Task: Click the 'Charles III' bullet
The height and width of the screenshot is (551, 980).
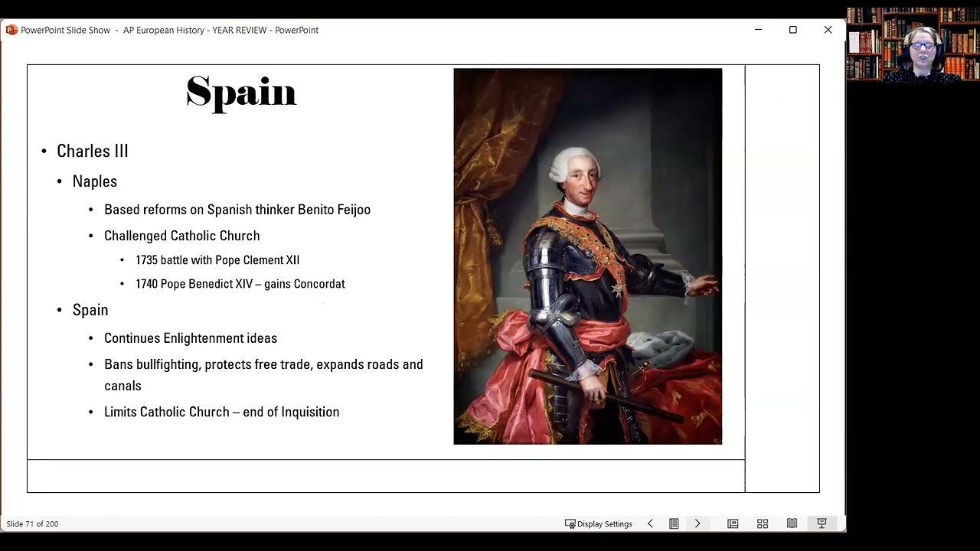Action: (93, 151)
